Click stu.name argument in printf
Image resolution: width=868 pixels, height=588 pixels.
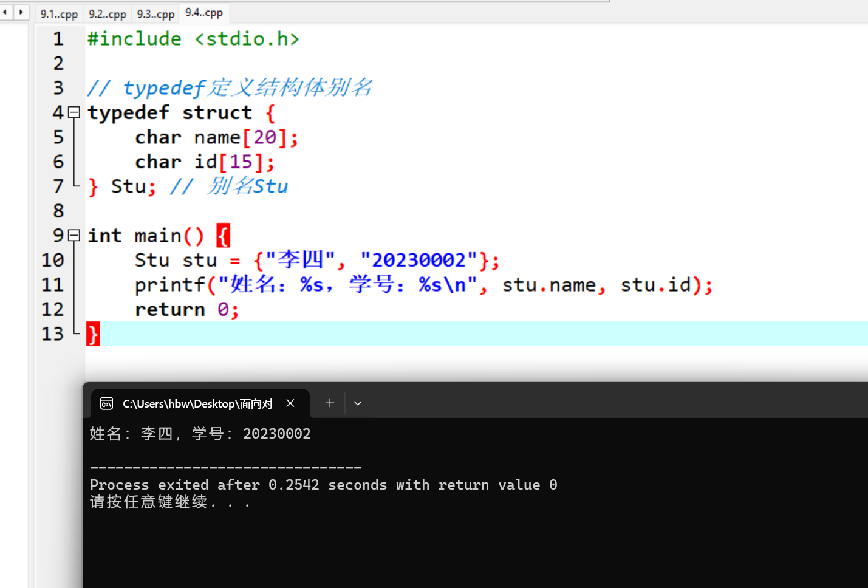[x=549, y=285]
